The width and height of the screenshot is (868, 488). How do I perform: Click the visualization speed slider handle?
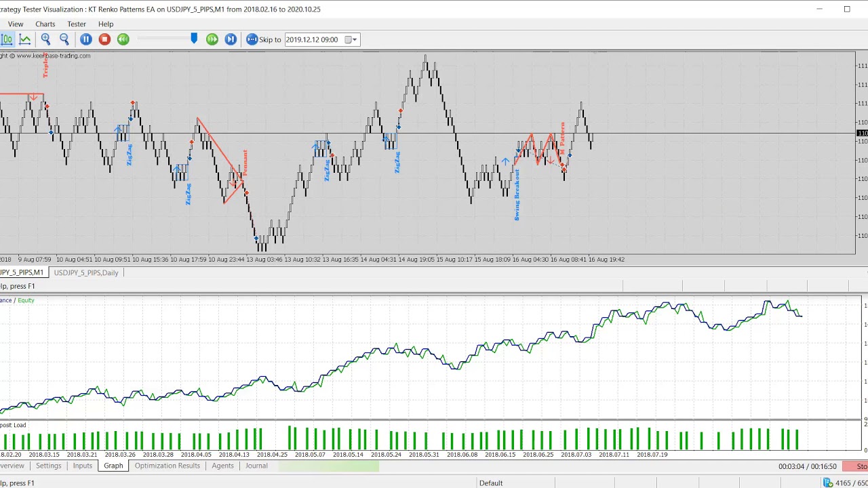(194, 39)
